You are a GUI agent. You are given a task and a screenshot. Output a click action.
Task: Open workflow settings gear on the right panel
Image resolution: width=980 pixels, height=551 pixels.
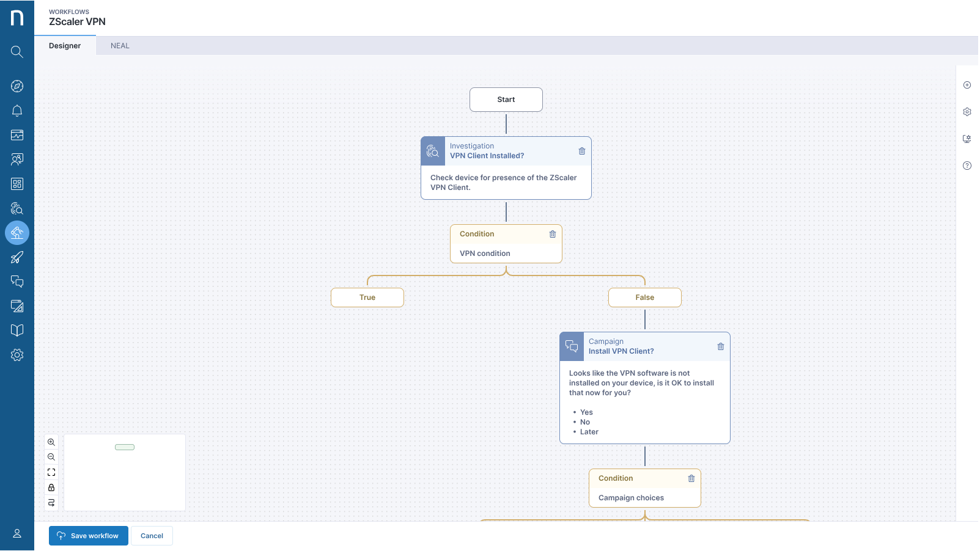(x=967, y=112)
